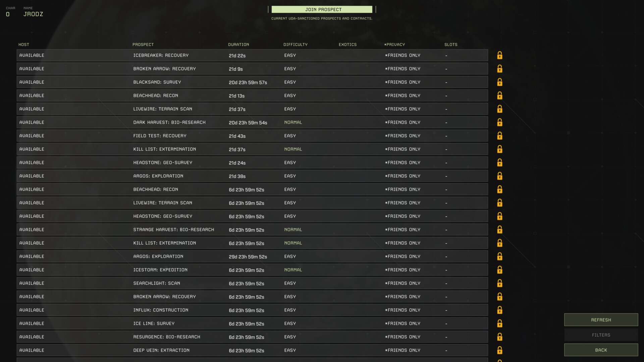Click the lock icon beside Dark Harvest: Bio-Research
The width and height of the screenshot is (644, 362).
click(x=499, y=122)
